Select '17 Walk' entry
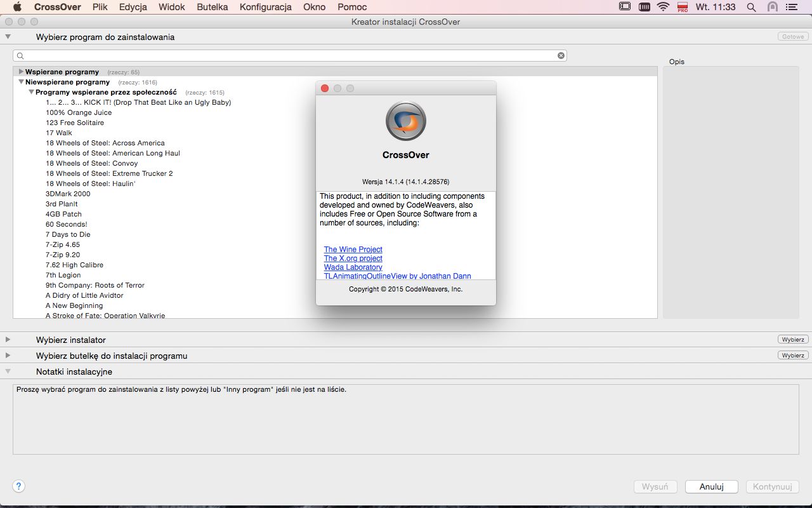 59,133
